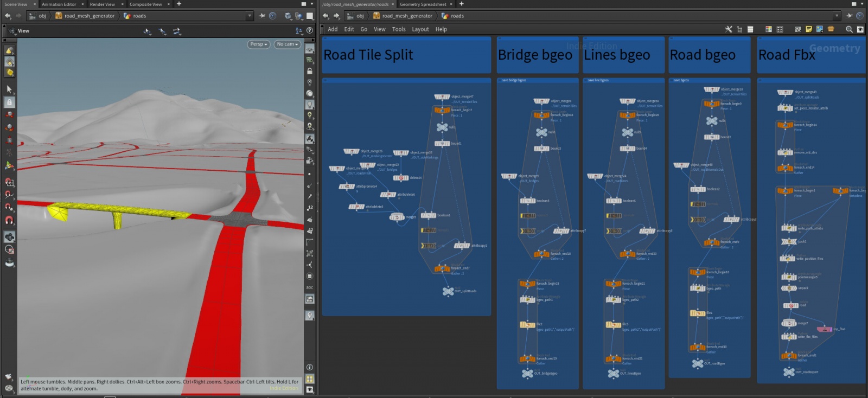Open the Persp viewport dropdown

[259, 44]
